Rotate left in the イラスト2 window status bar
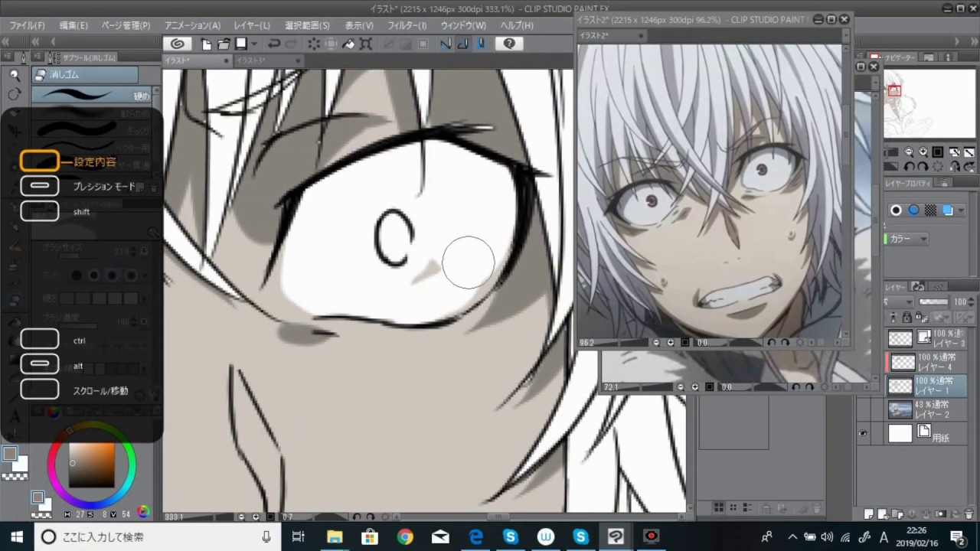Viewport: 980px width, 551px height. click(772, 343)
